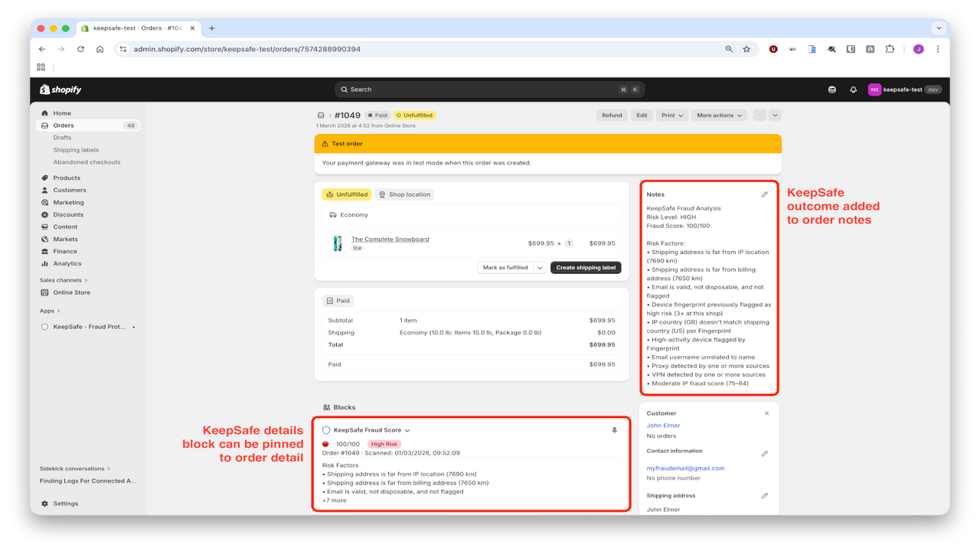Click the Shopify admin search field

(x=489, y=90)
